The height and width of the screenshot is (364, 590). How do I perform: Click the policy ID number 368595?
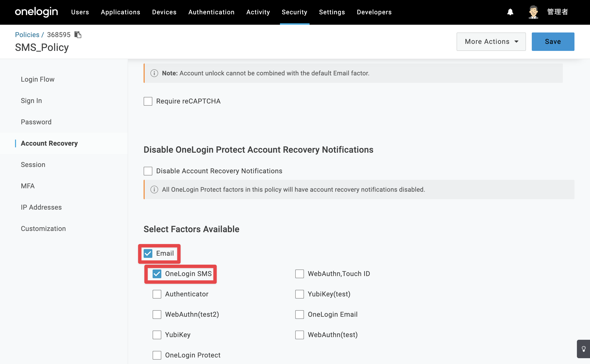click(59, 35)
